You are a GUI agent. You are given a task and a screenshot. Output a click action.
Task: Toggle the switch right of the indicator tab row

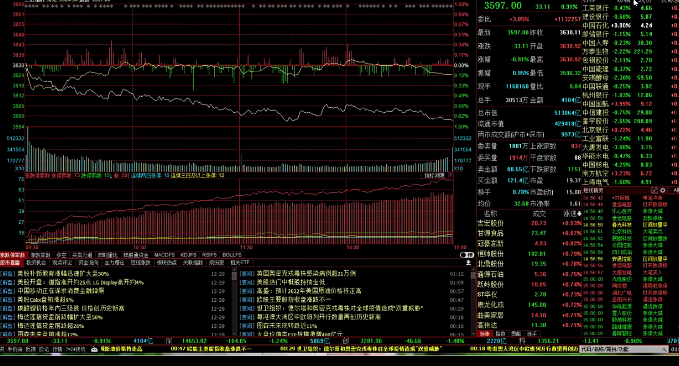[466, 255]
